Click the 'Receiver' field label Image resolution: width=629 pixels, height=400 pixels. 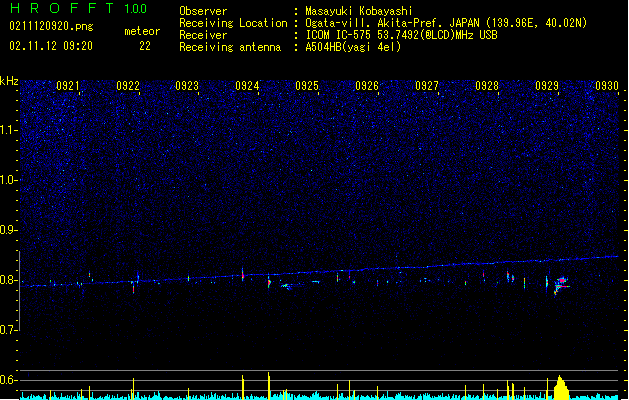(x=203, y=35)
